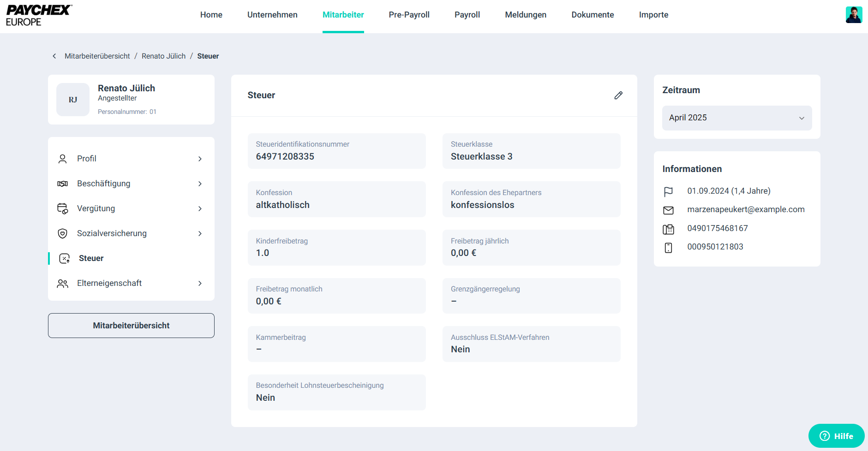Open the Dokumente menu item
Viewport: 868px width, 451px height.
click(593, 15)
